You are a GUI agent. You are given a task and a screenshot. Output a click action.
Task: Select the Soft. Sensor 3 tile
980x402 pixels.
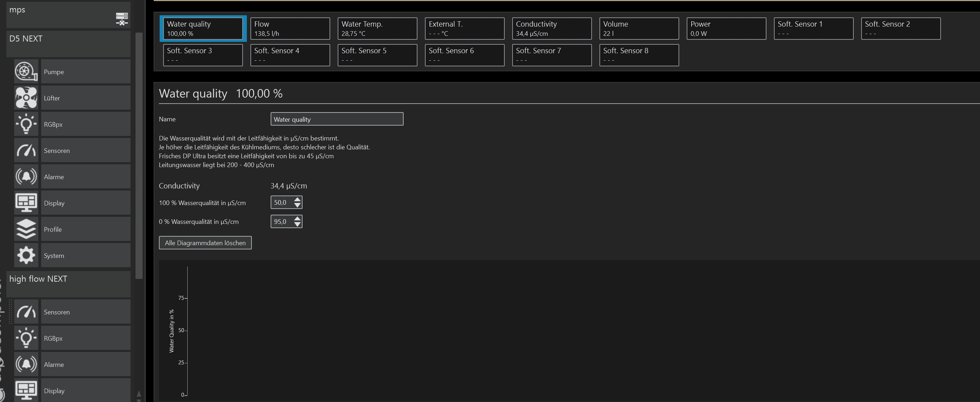(x=203, y=55)
